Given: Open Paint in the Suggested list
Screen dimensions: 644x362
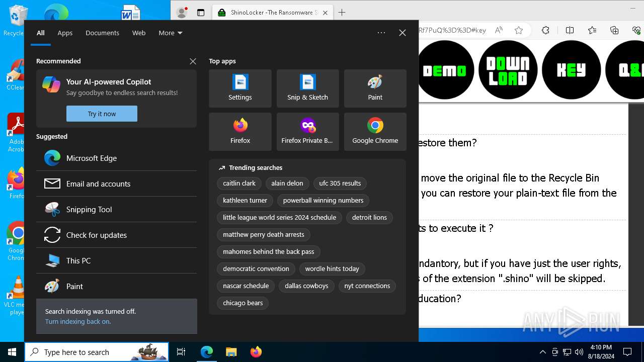Looking at the screenshot, I should [116, 286].
